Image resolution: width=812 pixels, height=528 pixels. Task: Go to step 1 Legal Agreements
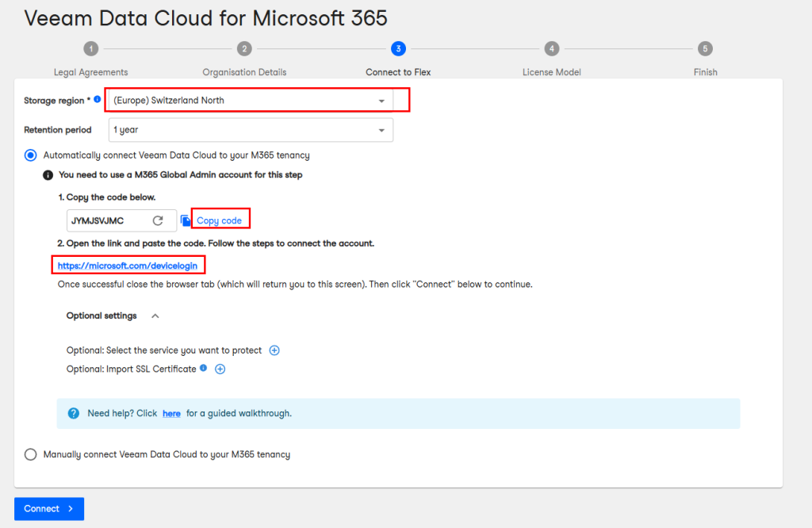click(91, 48)
